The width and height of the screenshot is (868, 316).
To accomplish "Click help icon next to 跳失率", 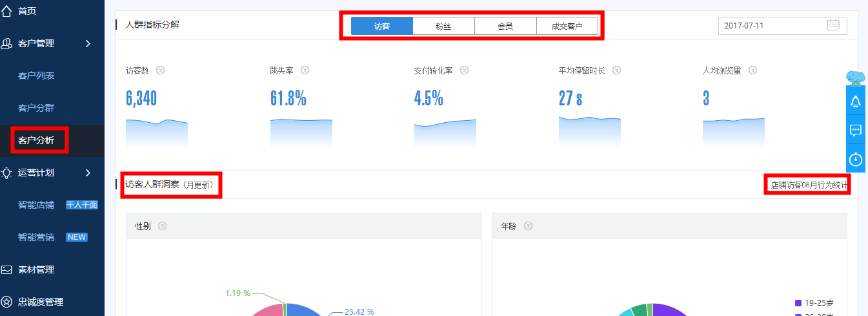I will click(x=305, y=70).
